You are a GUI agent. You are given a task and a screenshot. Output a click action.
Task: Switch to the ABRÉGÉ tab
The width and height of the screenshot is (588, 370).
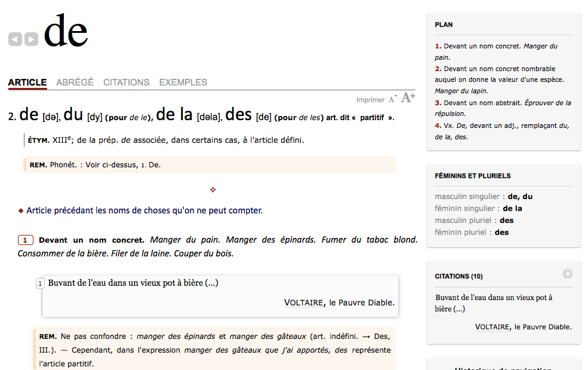[75, 82]
